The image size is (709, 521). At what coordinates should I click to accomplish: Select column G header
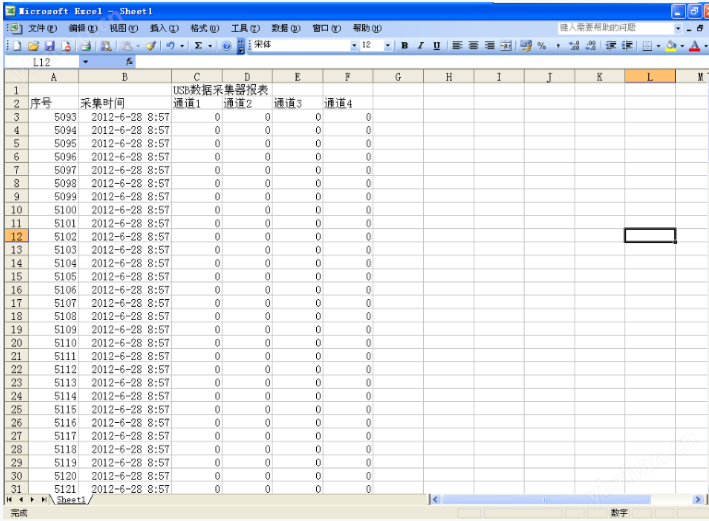[x=398, y=77]
